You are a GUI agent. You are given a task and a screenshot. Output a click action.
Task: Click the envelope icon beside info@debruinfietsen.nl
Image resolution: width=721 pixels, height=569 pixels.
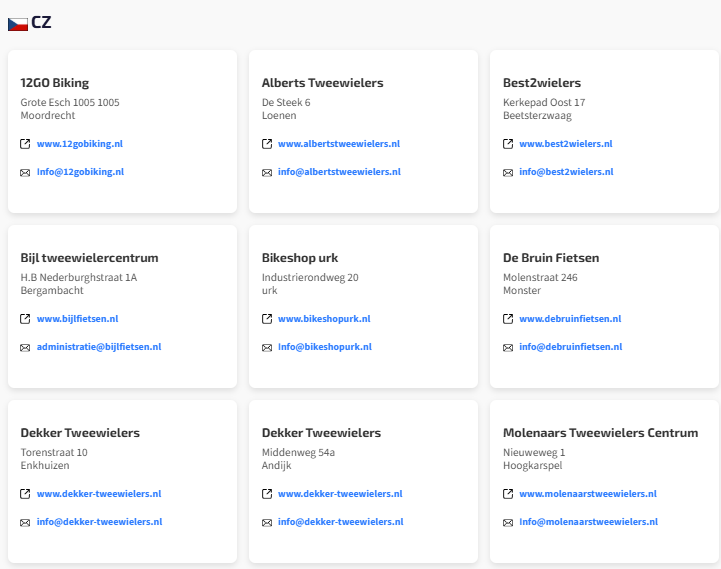point(508,347)
